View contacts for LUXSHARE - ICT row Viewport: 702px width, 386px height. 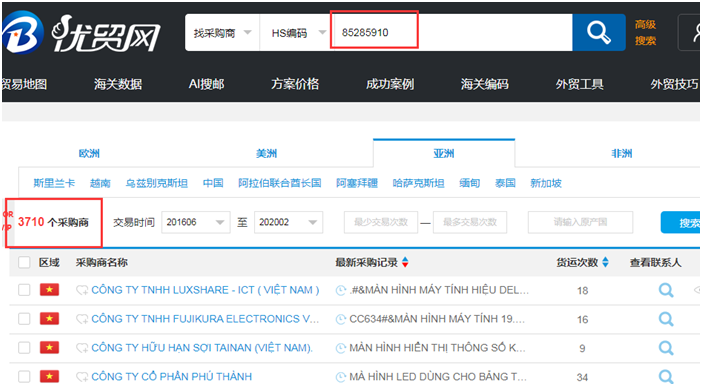pos(666,290)
